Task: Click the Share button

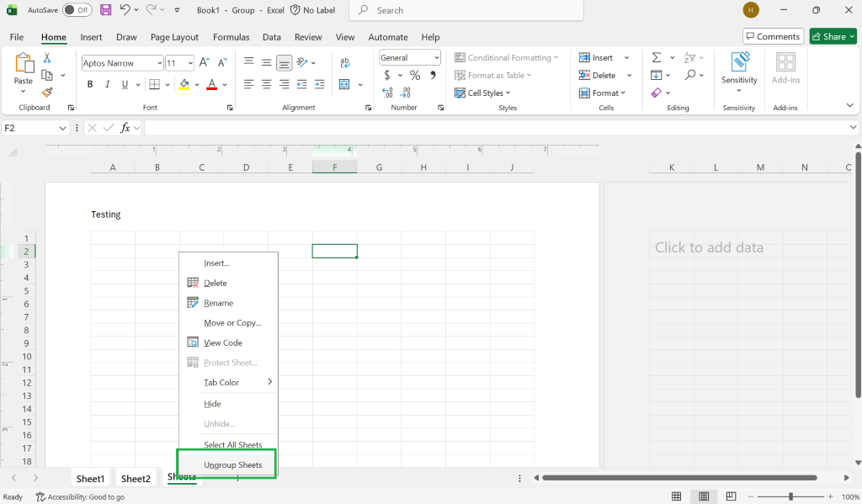Action: click(x=833, y=36)
